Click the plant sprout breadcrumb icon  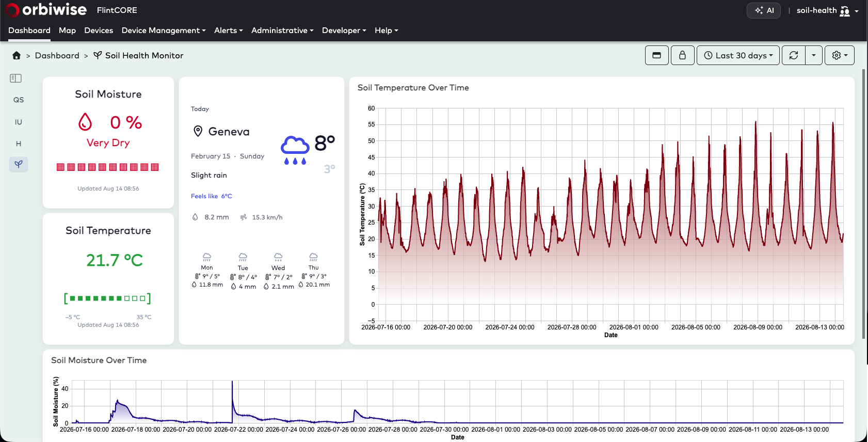[98, 55]
